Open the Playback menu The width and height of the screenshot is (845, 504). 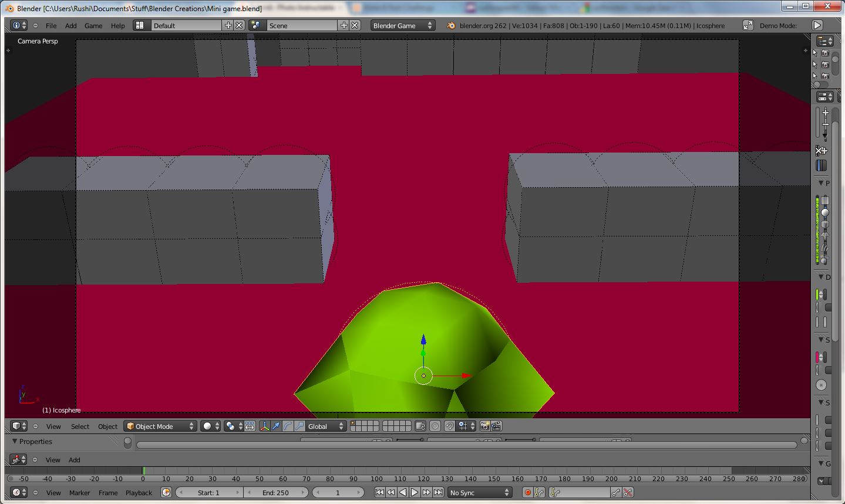tap(139, 493)
